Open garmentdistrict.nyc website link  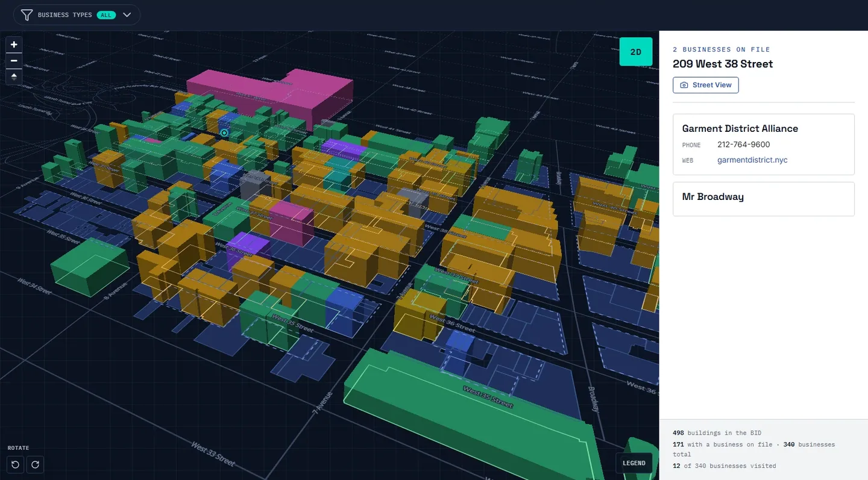point(752,160)
